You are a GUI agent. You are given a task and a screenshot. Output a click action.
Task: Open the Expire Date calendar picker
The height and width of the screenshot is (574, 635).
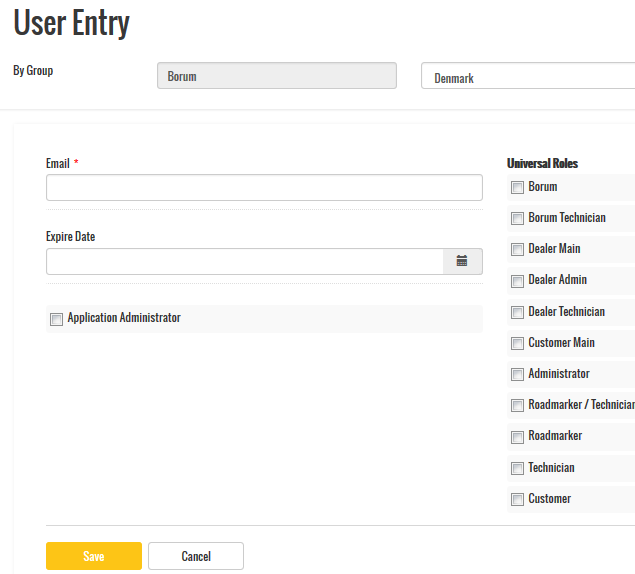pyautogui.click(x=462, y=261)
